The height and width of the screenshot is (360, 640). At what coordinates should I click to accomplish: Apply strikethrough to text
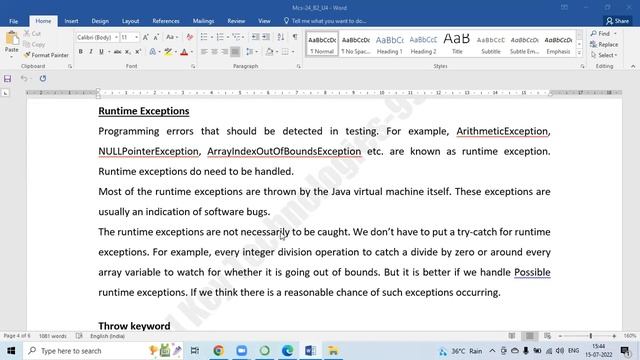click(x=118, y=52)
